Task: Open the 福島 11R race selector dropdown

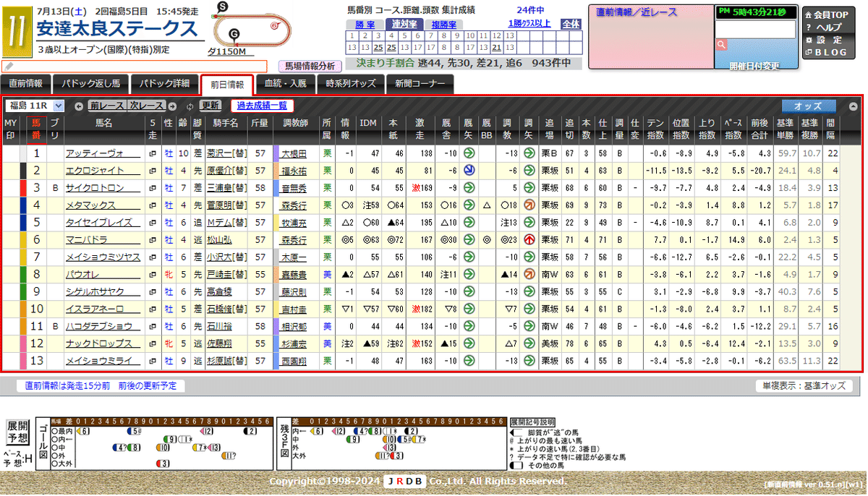Action: pyautogui.click(x=58, y=104)
